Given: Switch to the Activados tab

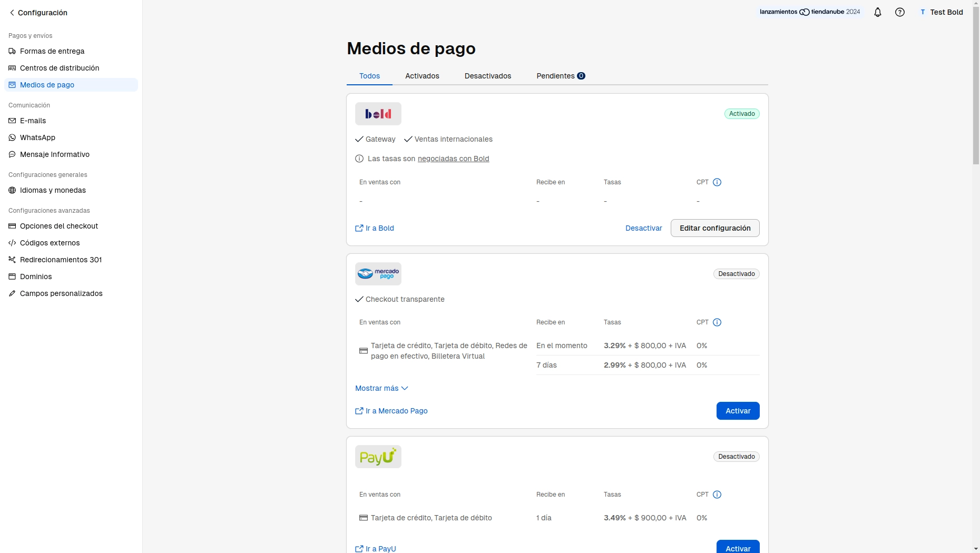Looking at the screenshot, I should pos(422,76).
